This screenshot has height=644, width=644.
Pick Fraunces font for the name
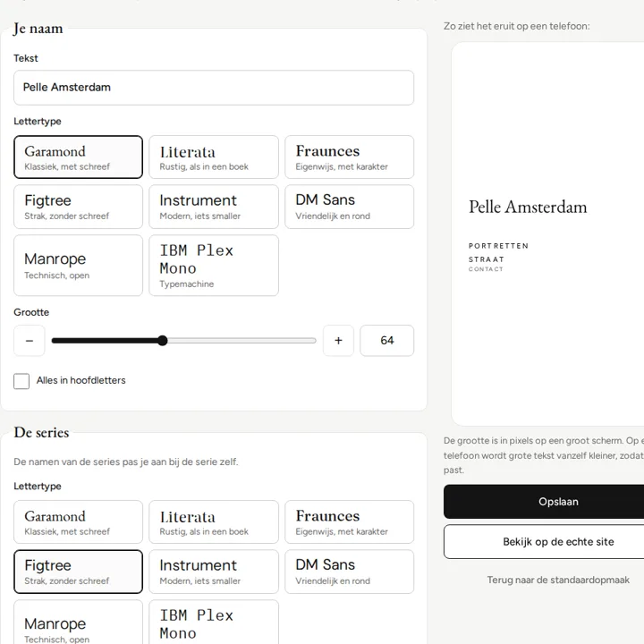click(349, 157)
